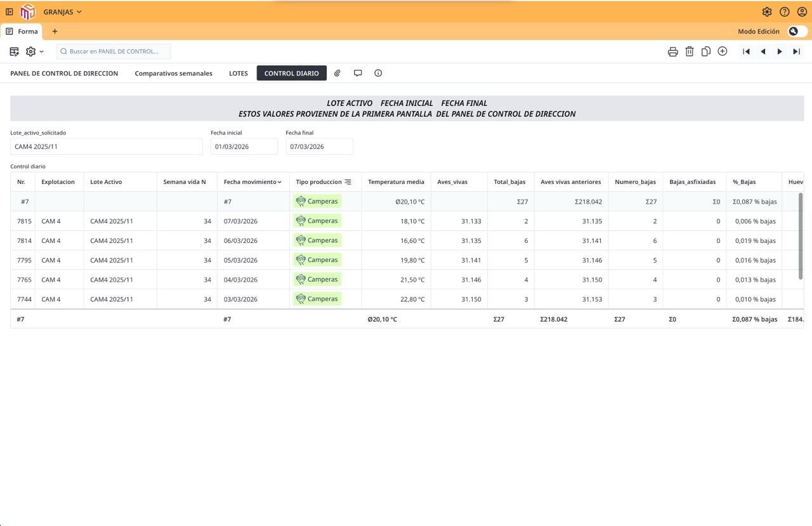This screenshot has width=812, height=526.
Task: Expand the GRANJAS dropdown menu
Action: point(62,11)
